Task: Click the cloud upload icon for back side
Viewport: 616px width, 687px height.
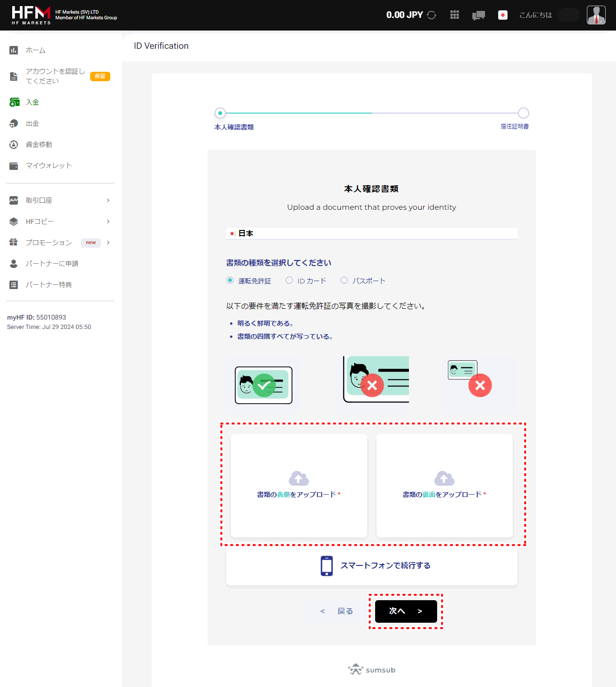Action: (444, 478)
